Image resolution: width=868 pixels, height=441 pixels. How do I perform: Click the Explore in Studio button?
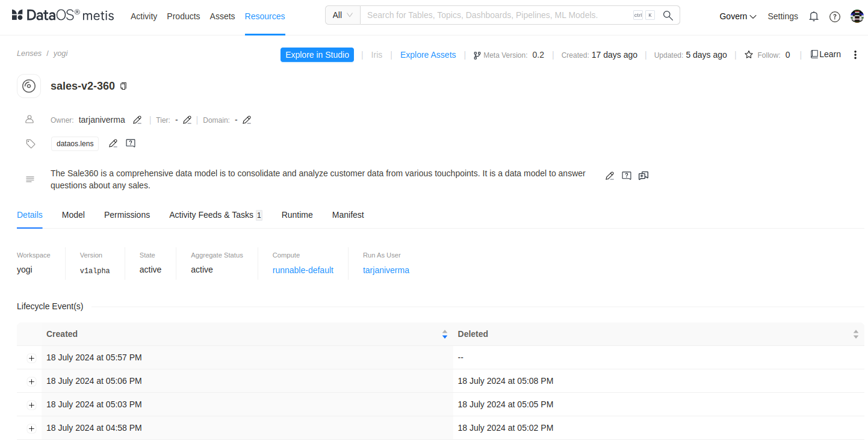click(317, 55)
